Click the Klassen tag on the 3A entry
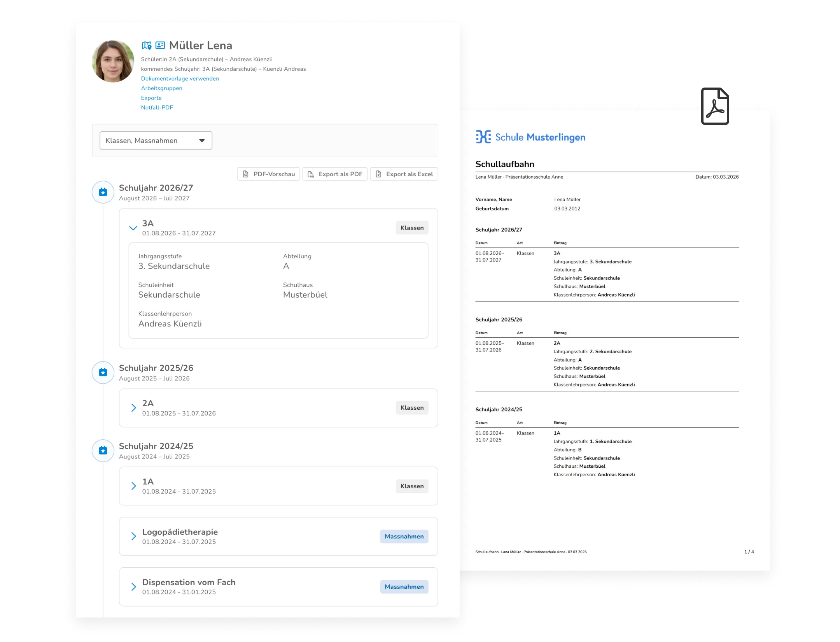 [412, 228]
